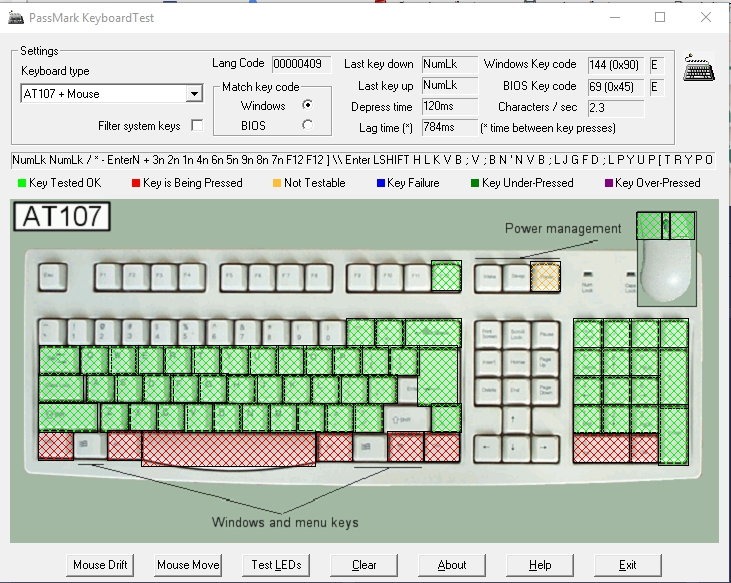Click the Sleep power management key

coord(517,278)
